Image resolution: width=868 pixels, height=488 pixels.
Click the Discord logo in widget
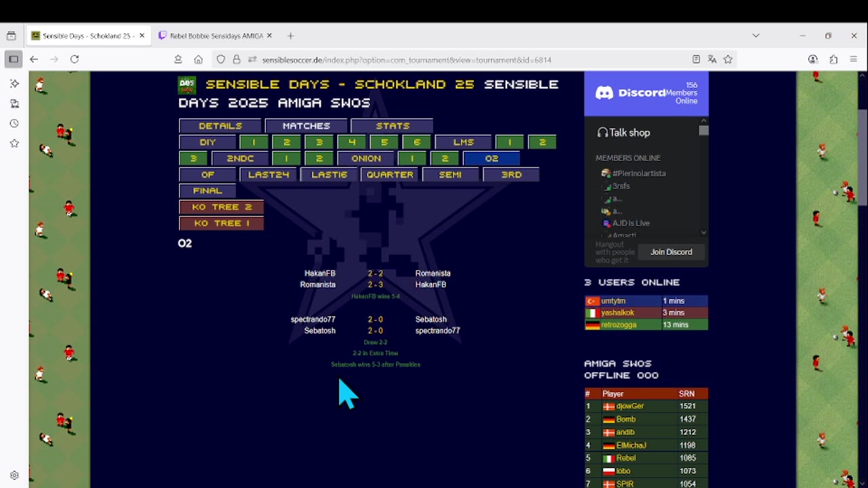[x=630, y=93]
